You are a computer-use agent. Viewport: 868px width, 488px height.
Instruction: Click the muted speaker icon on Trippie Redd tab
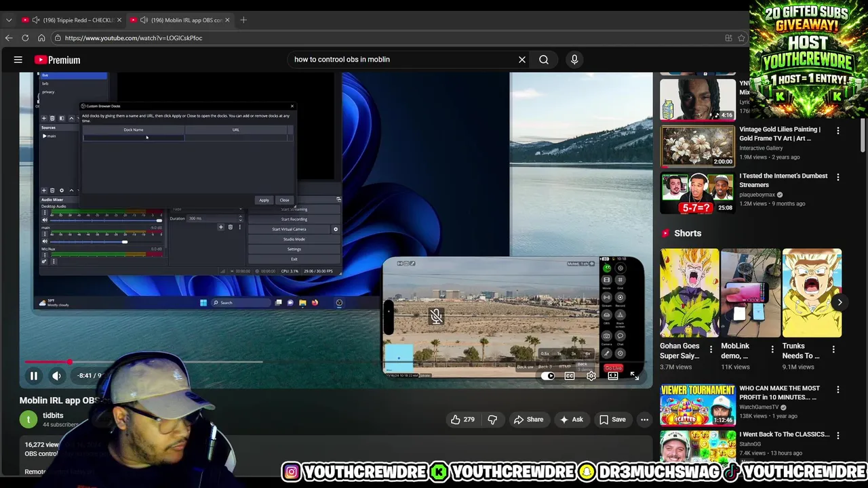coord(35,20)
